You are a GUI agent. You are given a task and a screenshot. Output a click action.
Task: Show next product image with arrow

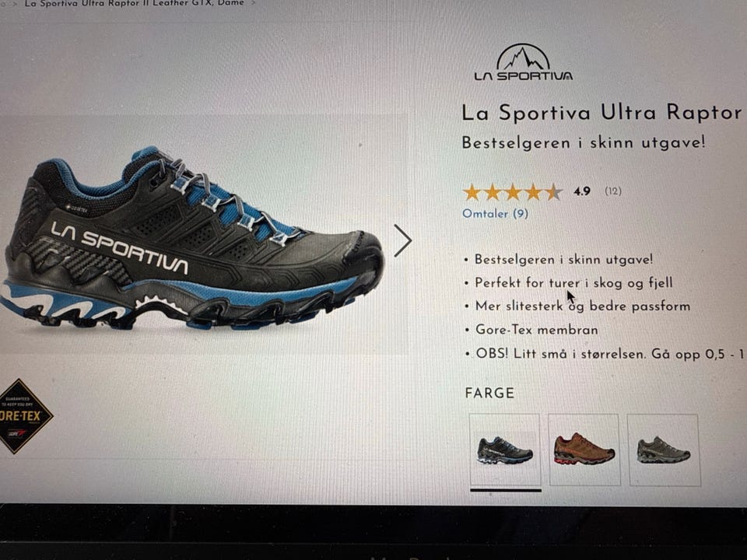(402, 241)
